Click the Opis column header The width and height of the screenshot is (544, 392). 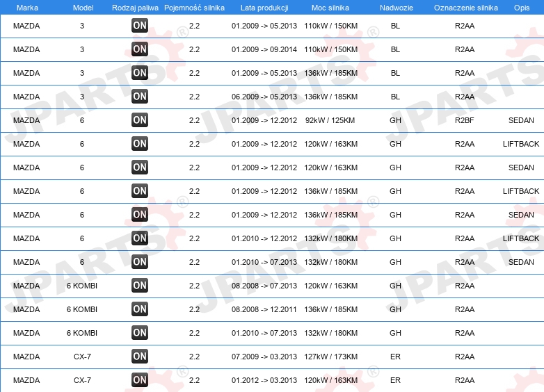(522, 8)
